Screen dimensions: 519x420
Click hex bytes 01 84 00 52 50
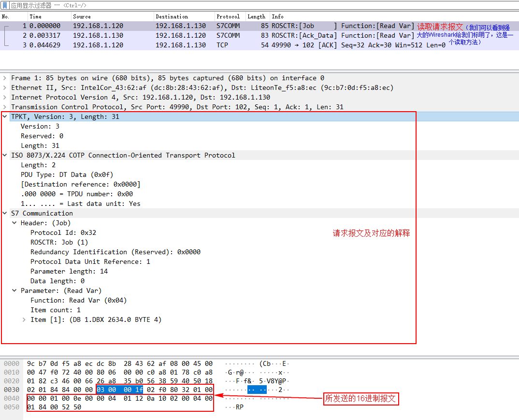pyautogui.click(x=54, y=407)
